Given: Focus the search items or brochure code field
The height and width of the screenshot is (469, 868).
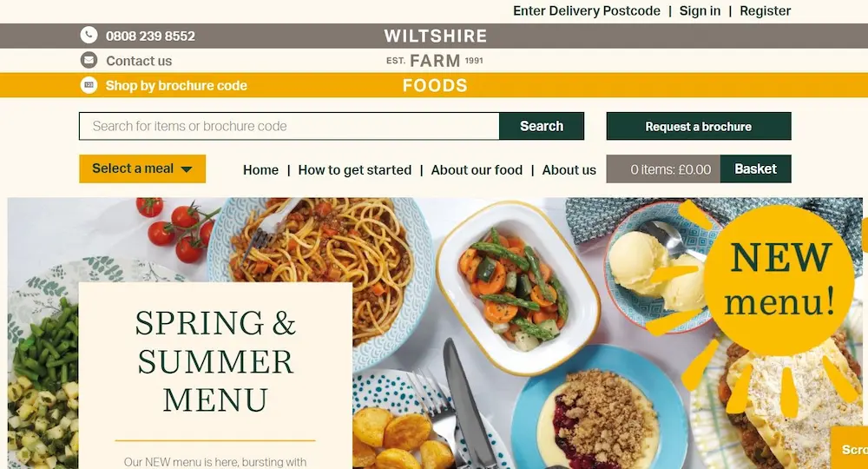Looking at the screenshot, I should click(290, 126).
